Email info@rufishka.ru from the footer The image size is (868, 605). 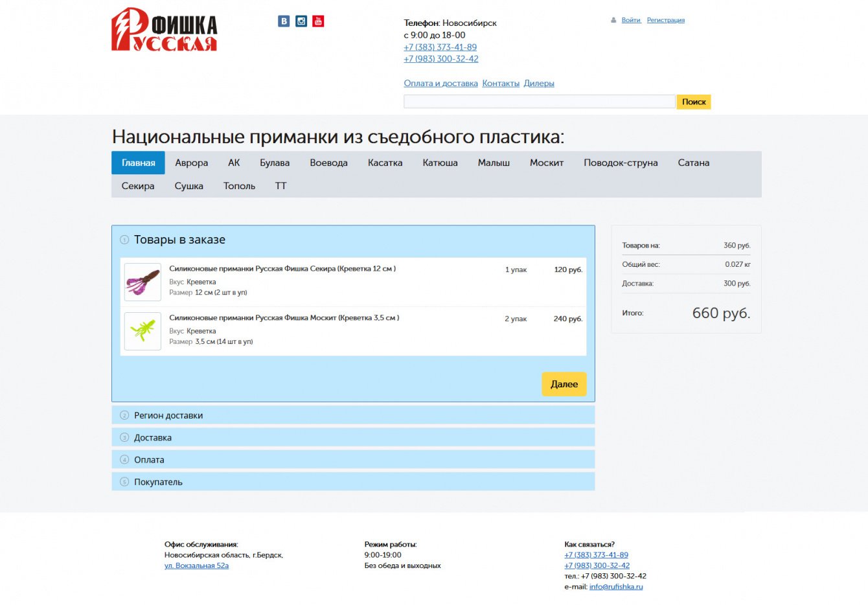616,587
